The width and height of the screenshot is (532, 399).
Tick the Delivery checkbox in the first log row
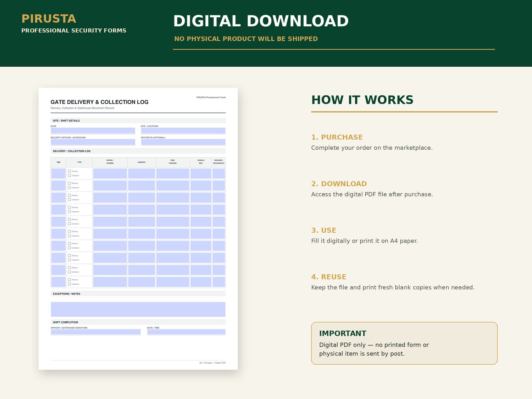[70, 171]
